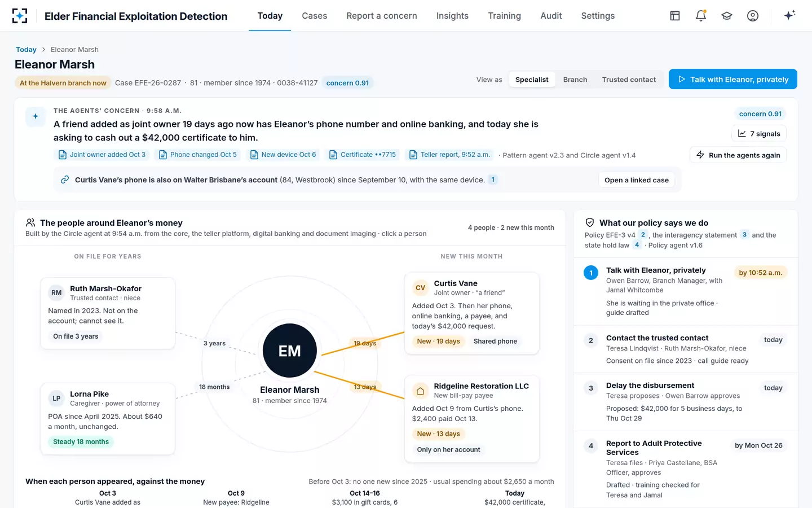Run the agents again
Image resolution: width=812 pixels, height=508 pixels.
point(738,155)
